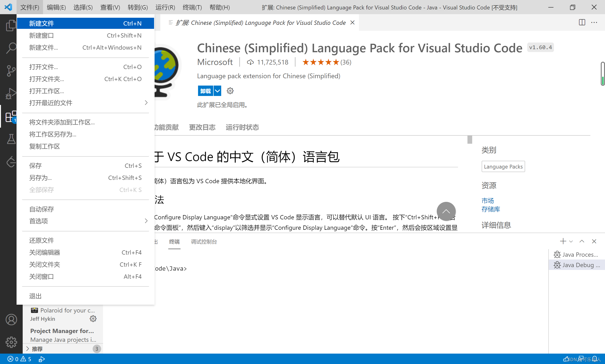Click the Language Packs category tag

click(503, 167)
